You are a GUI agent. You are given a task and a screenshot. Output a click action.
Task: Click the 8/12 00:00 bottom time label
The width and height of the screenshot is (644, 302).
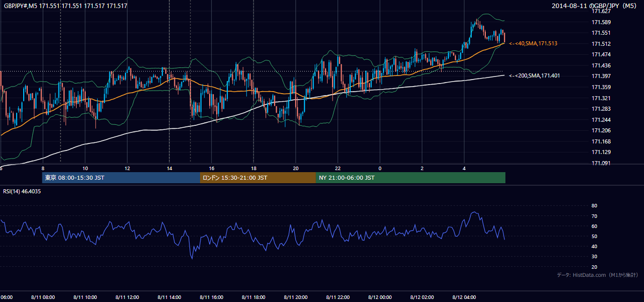coord(380,297)
